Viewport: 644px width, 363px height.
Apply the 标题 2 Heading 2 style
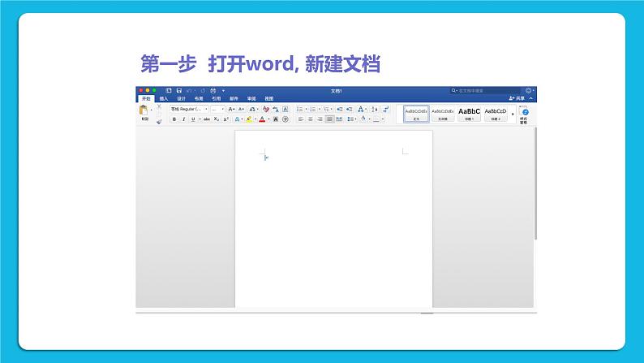coord(496,114)
